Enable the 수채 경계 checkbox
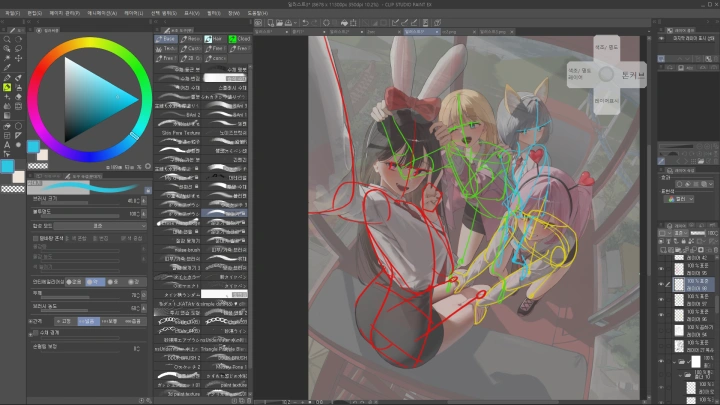 (x=36, y=333)
